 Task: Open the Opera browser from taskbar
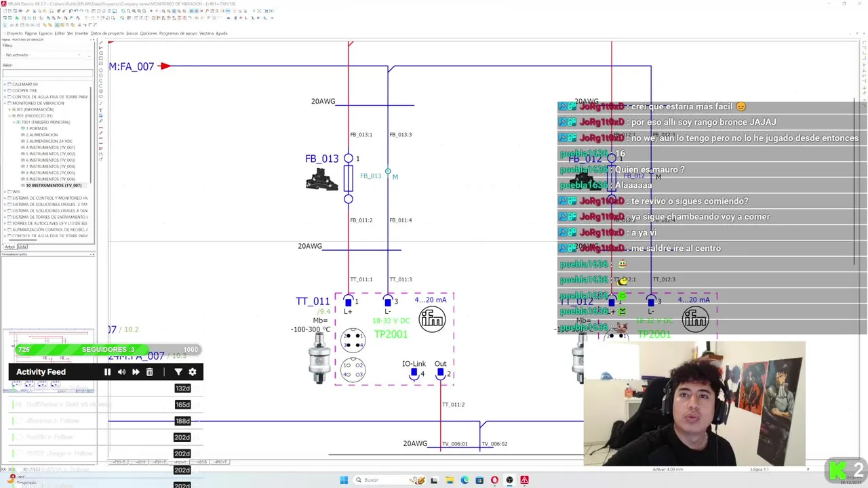click(494, 480)
